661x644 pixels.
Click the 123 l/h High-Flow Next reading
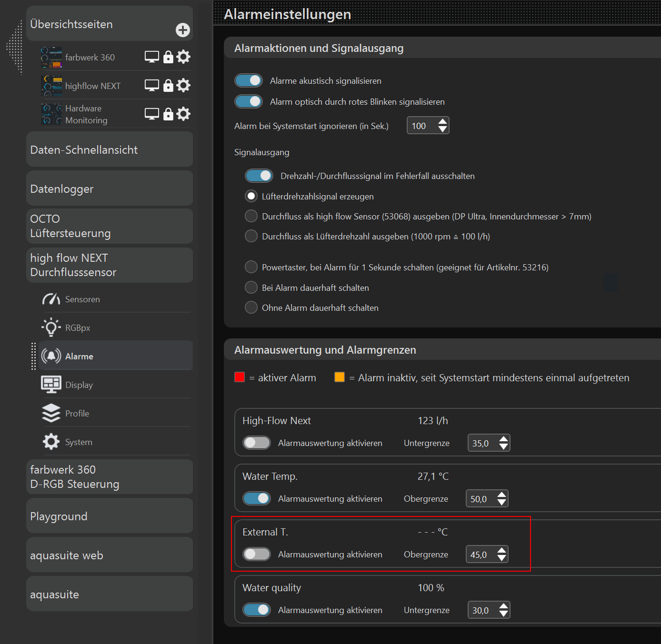point(433,421)
